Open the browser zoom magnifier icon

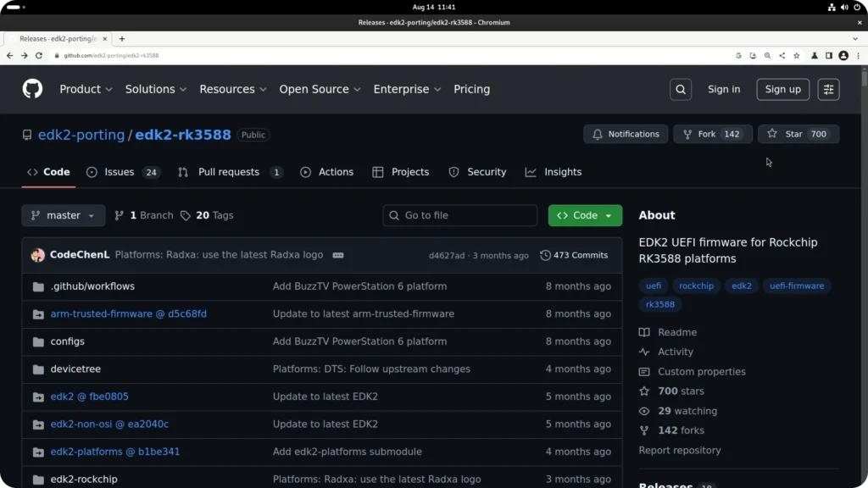[x=767, y=55]
